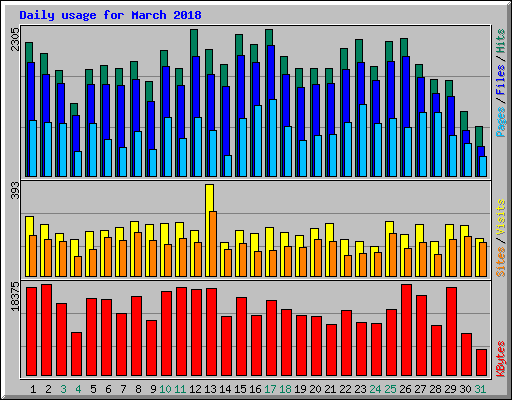Select day 7 on the x-axis
Image resolution: width=512 pixels, height=400 pixels.
123,389
